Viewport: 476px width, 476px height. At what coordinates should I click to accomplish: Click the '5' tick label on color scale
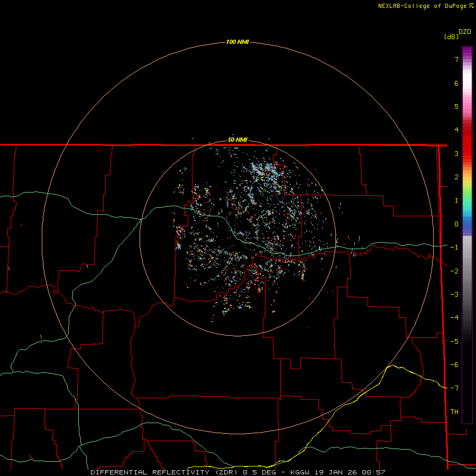click(456, 106)
